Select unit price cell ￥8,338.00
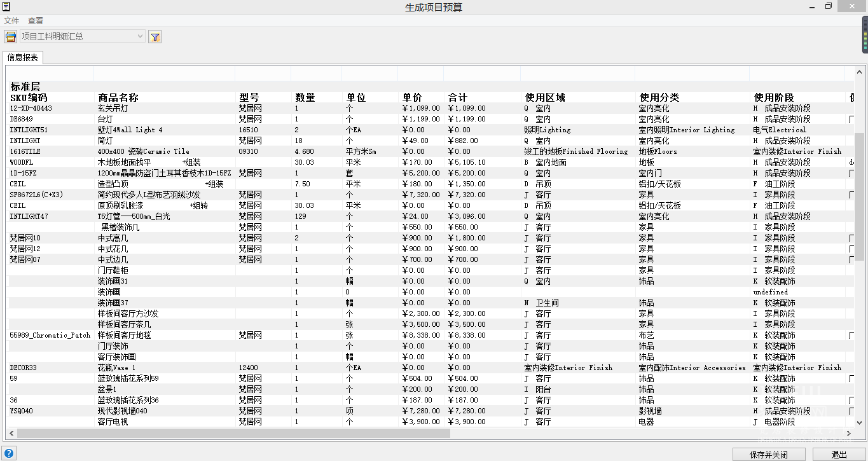This screenshot has width=868, height=461. 420,335
